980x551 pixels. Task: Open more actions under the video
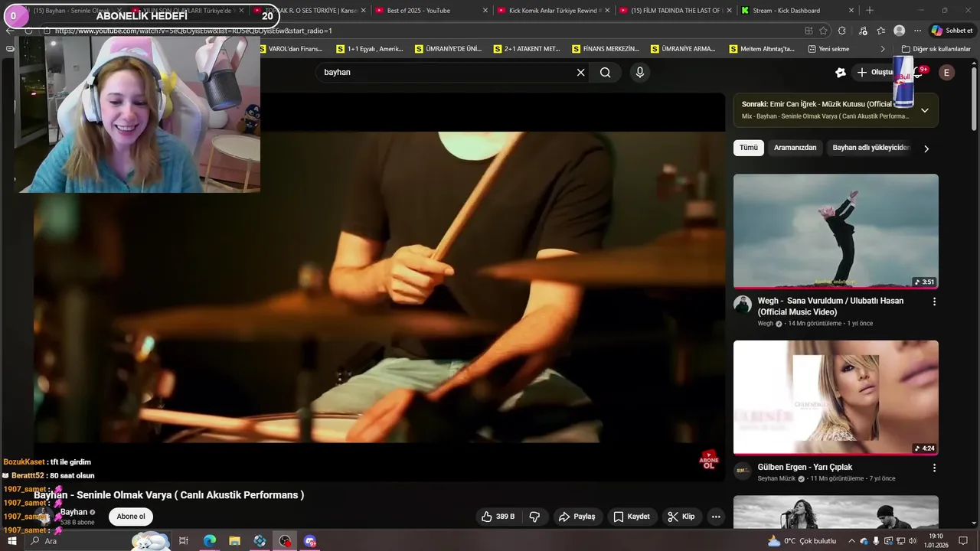point(716,517)
